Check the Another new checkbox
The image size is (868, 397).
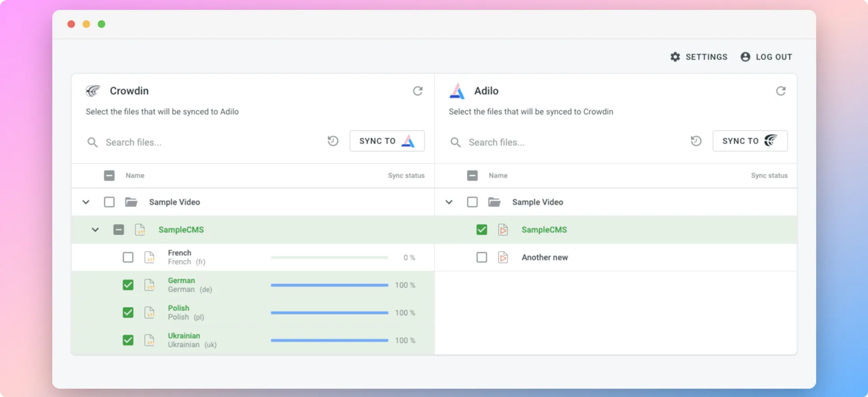click(x=482, y=257)
